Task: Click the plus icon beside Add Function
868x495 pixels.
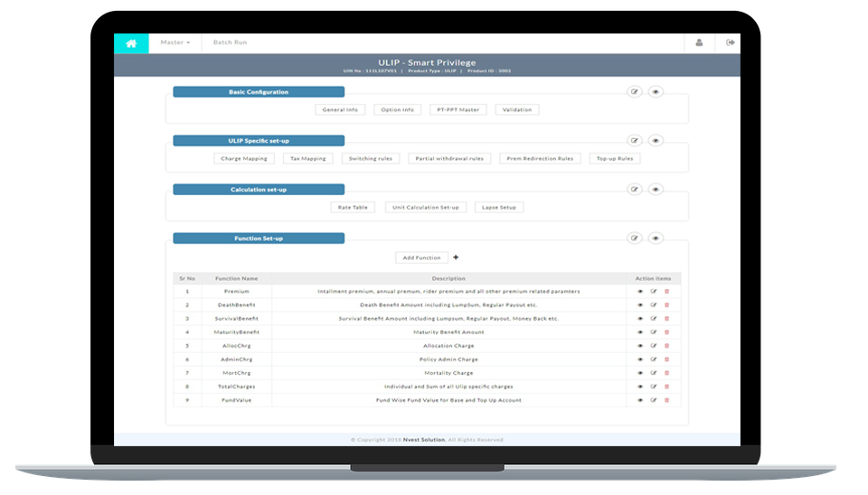Action: 456,257
